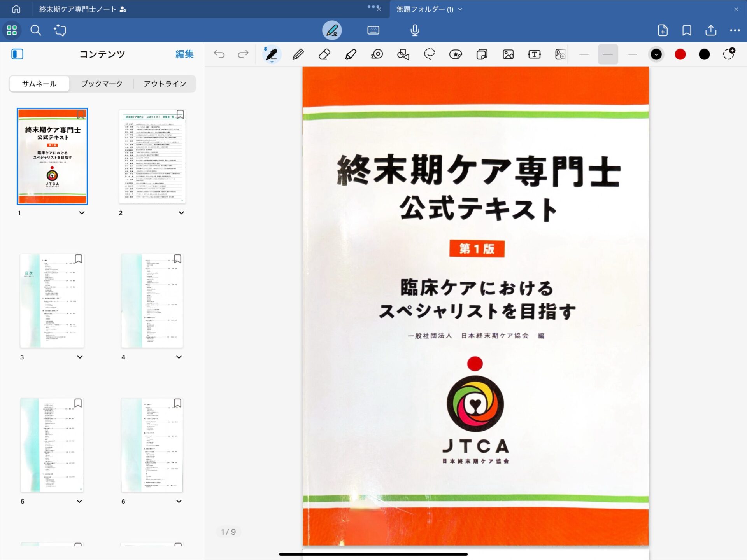747x560 pixels.
Task: Open the share/export icon
Action: (x=711, y=30)
